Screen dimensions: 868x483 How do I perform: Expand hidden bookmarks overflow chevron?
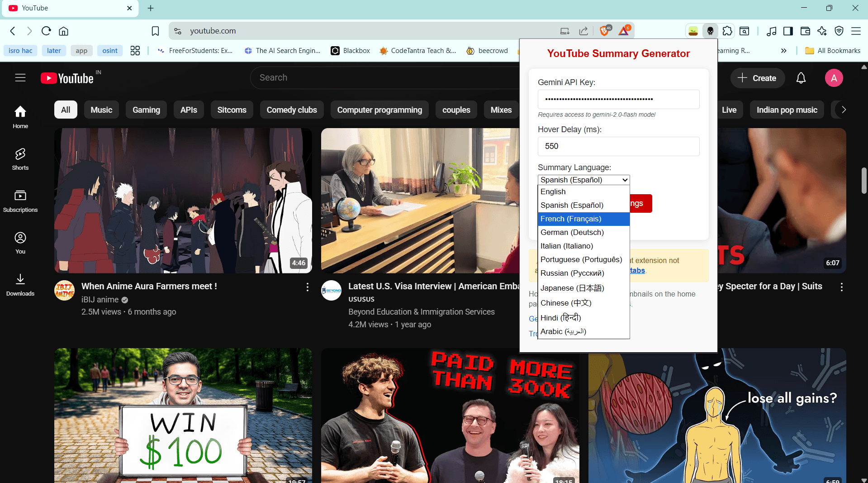coord(783,51)
